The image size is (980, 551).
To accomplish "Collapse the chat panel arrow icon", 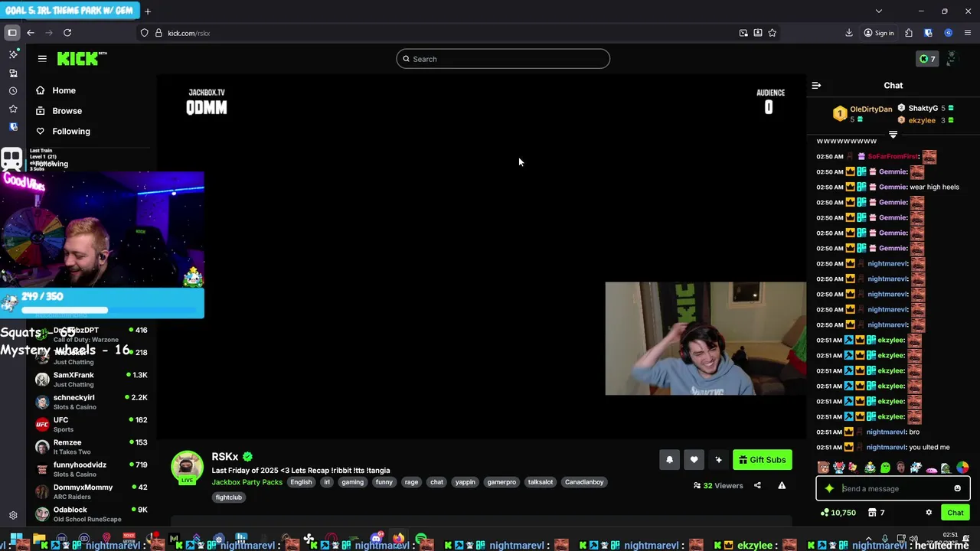I will (816, 86).
